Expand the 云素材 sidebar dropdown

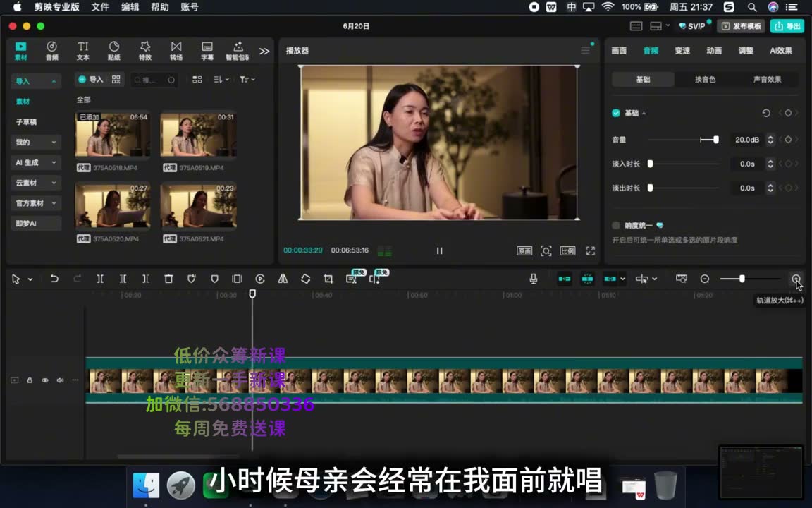point(36,183)
